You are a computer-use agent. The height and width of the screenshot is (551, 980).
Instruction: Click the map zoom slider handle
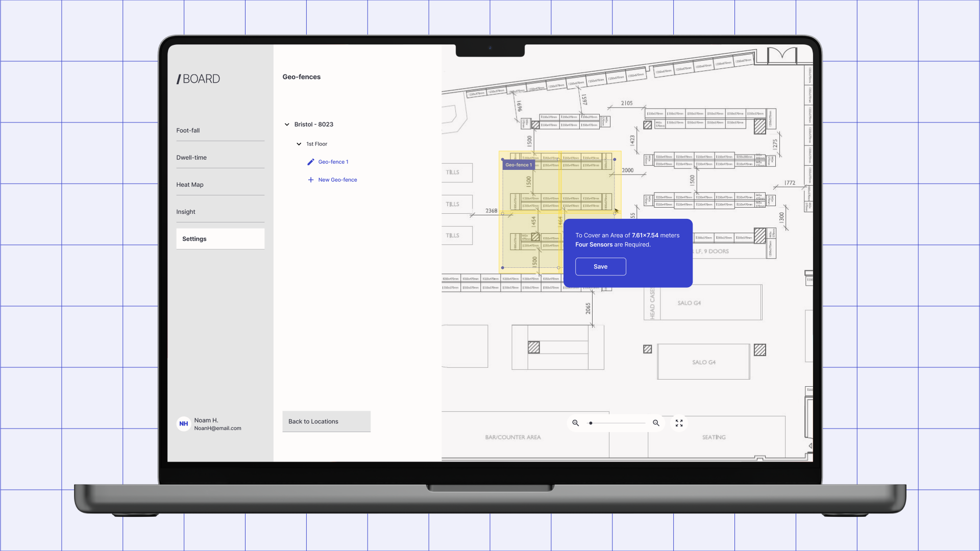pyautogui.click(x=591, y=423)
